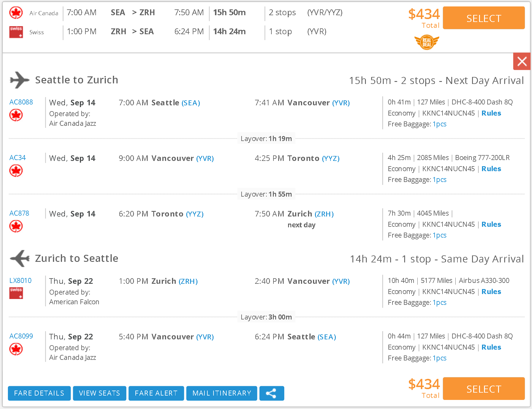
Task: Click the Real Deal badge icon
Action: pos(427,42)
